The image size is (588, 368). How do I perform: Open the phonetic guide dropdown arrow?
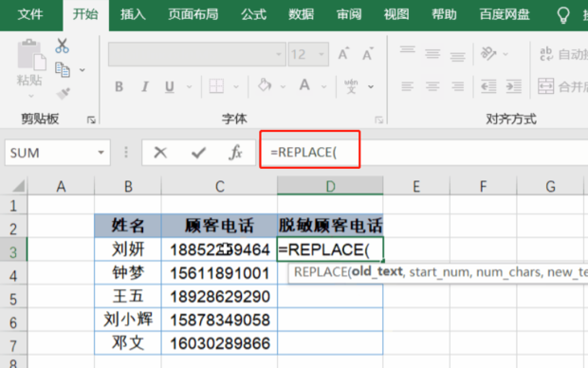click(x=371, y=87)
